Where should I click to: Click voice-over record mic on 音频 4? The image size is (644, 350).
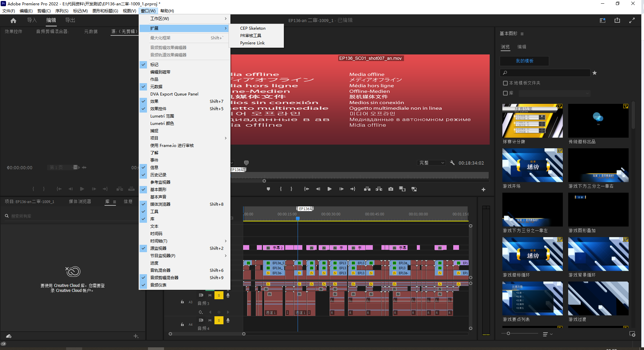coord(228,320)
